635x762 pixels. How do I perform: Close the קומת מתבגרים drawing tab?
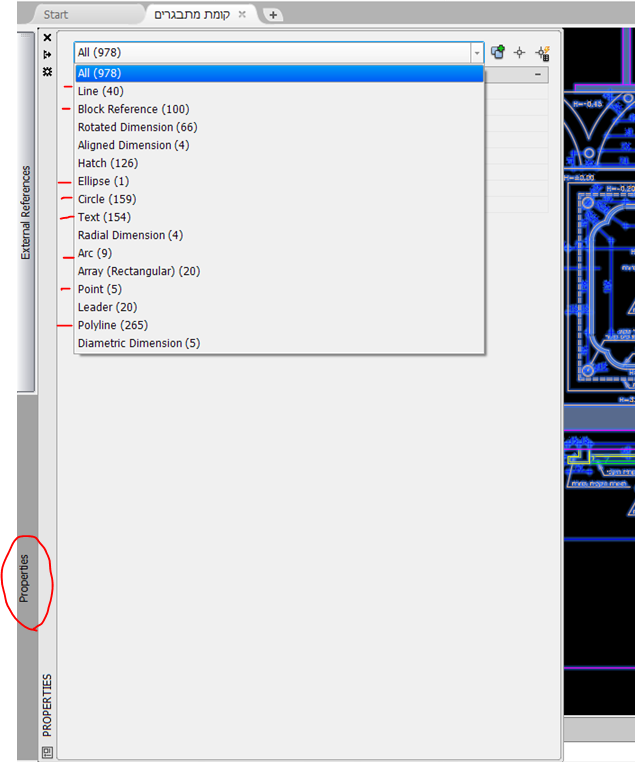pyautogui.click(x=242, y=15)
